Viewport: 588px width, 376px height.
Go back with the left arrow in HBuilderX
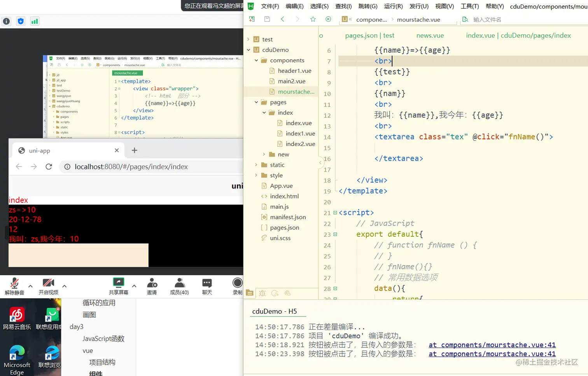point(282,19)
